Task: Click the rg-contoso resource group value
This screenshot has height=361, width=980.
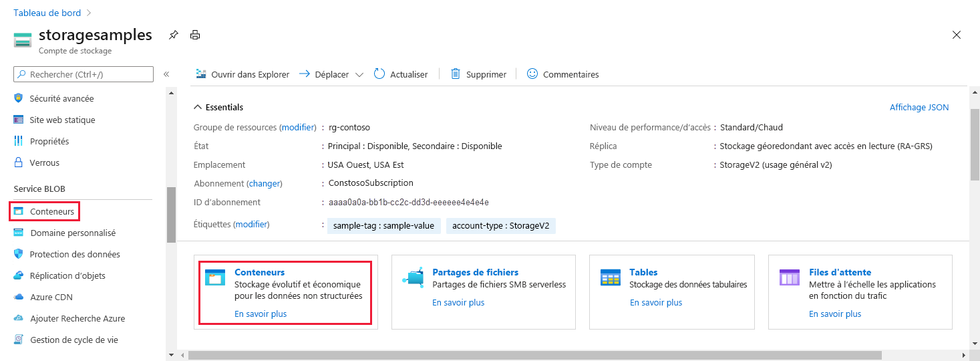Action: (x=349, y=127)
